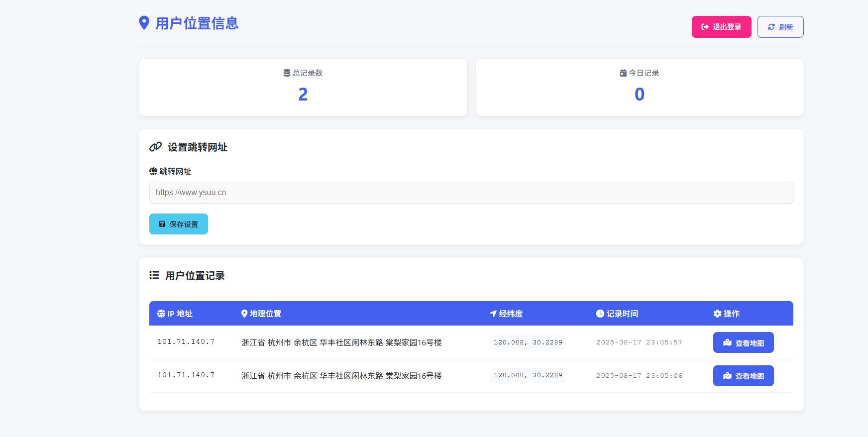Click the 用户位置信息 page title
The height and width of the screenshot is (437, 868).
(x=197, y=23)
